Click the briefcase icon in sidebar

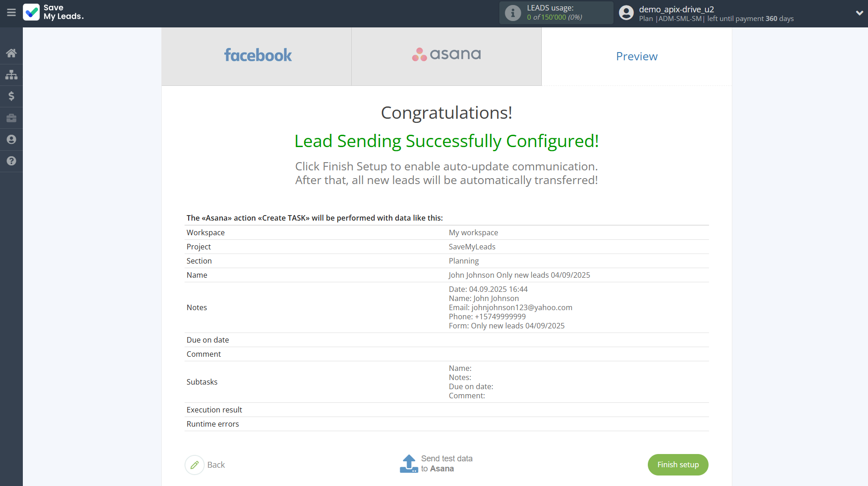point(11,118)
